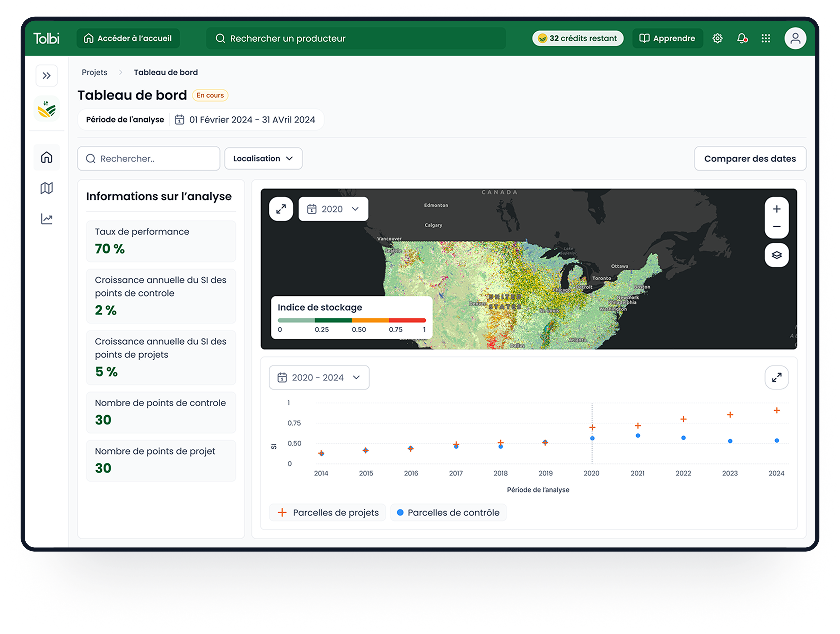Navigate to Projets breadcrumb
This screenshot has width=840, height=634.
(x=94, y=73)
